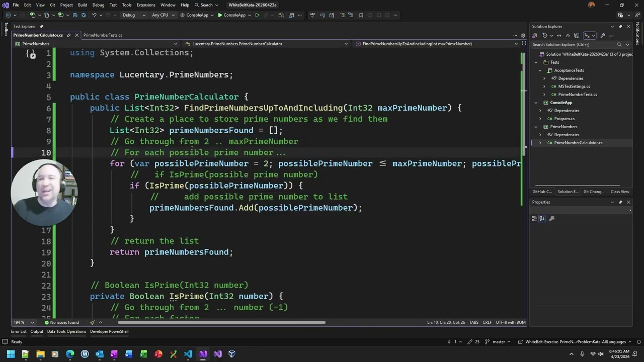The width and height of the screenshot is (644, 362).
Task: Open the Test menu
Action: pos(113,5)
